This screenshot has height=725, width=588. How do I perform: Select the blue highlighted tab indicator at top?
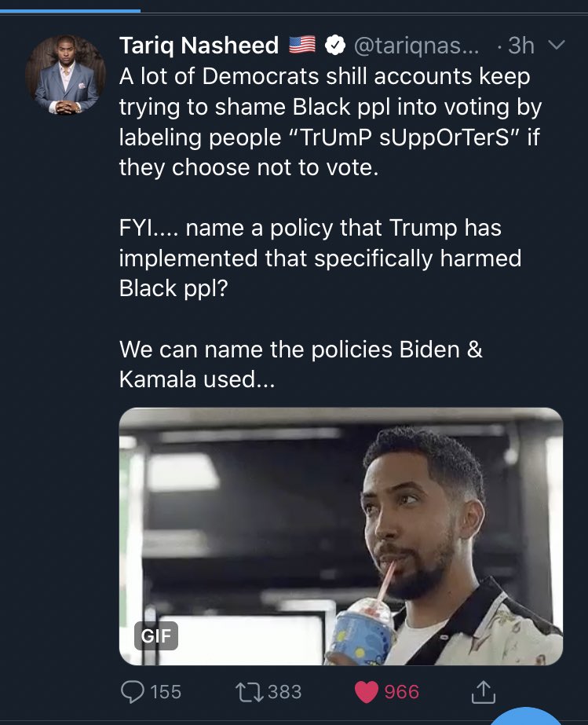pyautogui.click(x=71, y=11)
